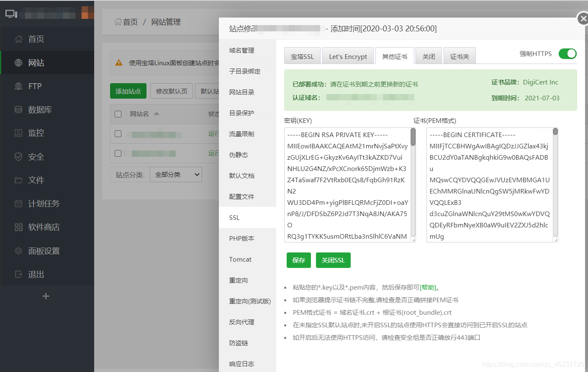Open 响应日志 in dialog menu
The image size is (588, 372).
pos(247,364)
